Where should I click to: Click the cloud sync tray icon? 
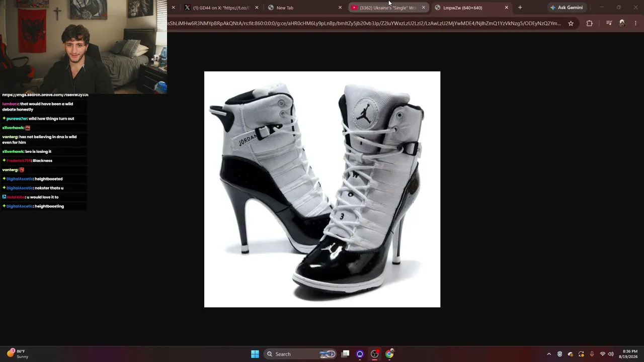[x=571, y=354]
